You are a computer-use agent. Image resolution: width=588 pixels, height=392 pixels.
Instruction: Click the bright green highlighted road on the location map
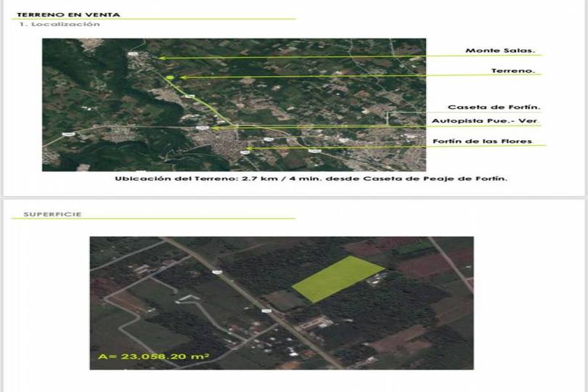pos(203,107)
